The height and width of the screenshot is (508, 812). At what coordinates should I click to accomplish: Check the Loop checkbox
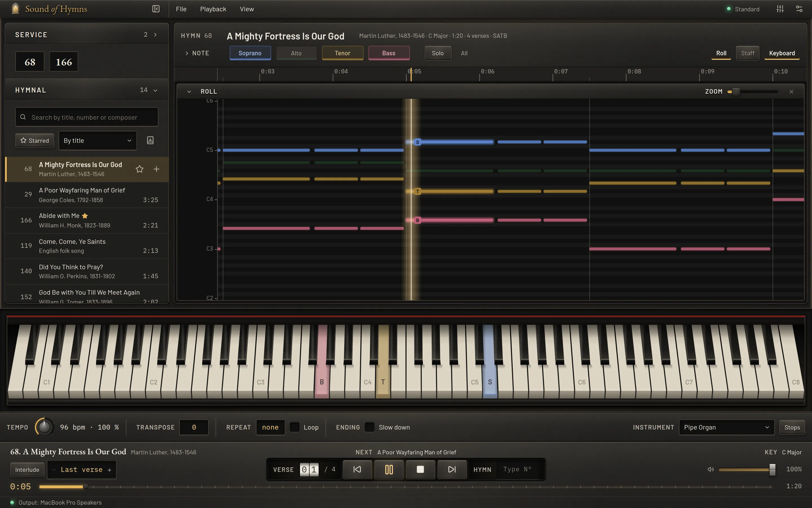[295, 427]
